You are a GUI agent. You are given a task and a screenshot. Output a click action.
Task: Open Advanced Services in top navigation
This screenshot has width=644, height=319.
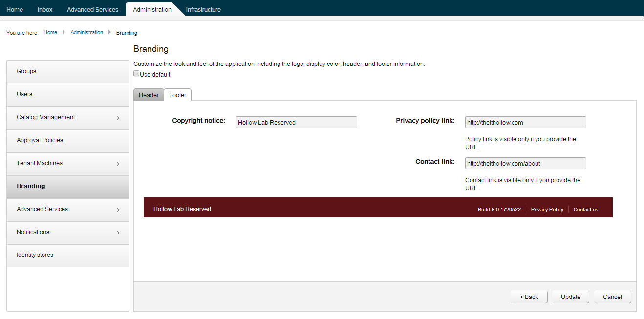(x=92, y=9)
